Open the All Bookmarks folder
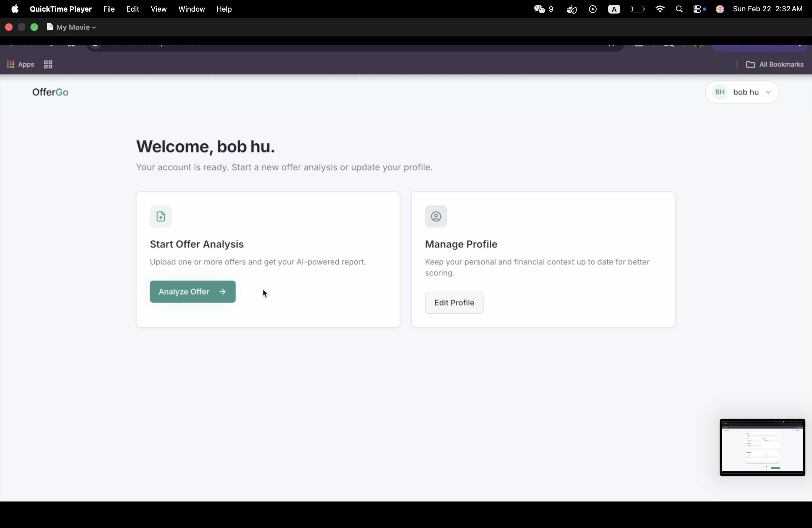The image size is (812, 528). pyautogui.click(x=774, y=64)
